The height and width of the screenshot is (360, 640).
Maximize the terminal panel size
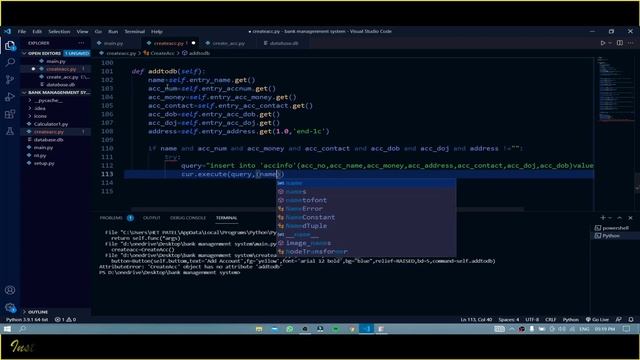click(x=620, y=218)
